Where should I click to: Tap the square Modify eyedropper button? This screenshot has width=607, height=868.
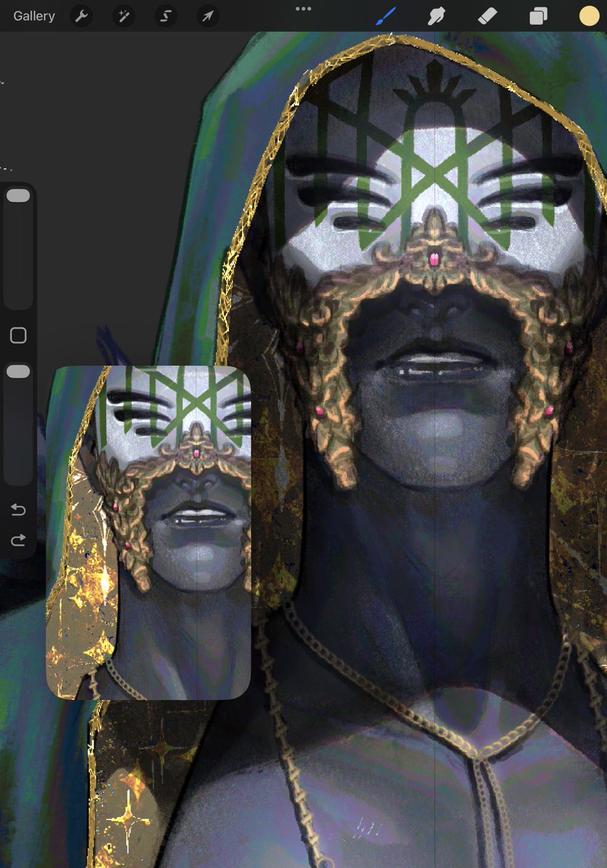[x=18, y=335]
